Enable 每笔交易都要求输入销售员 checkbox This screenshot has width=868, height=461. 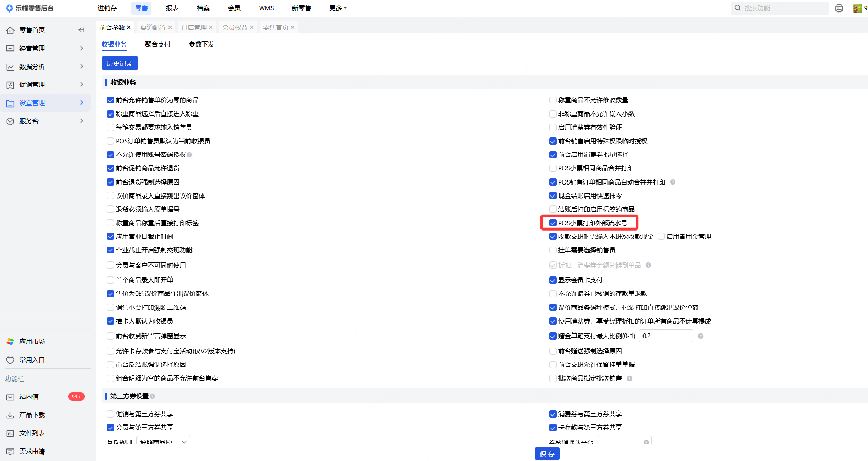(110, 128)
